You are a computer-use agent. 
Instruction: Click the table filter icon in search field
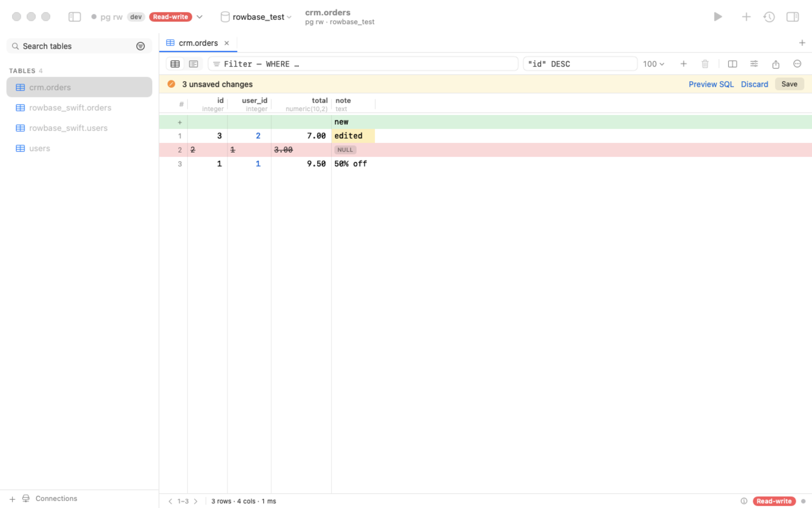pos(141,46)
